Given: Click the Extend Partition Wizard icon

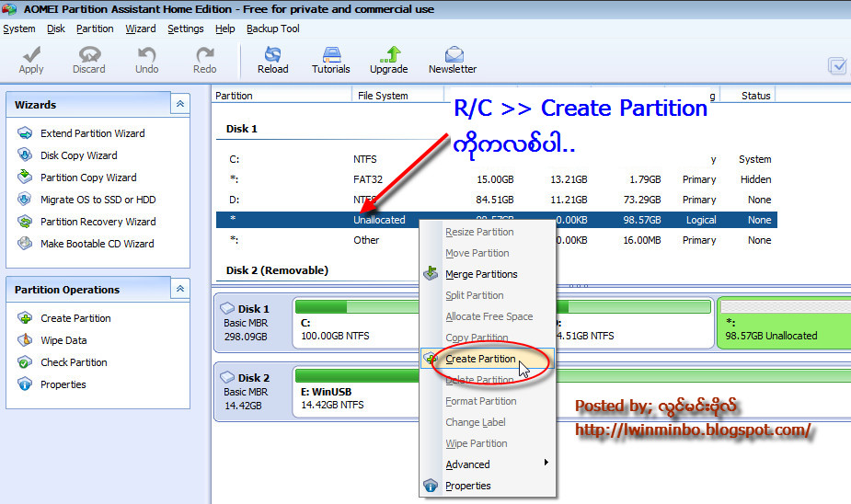Looking at the screenshot, I should point(25,133).
